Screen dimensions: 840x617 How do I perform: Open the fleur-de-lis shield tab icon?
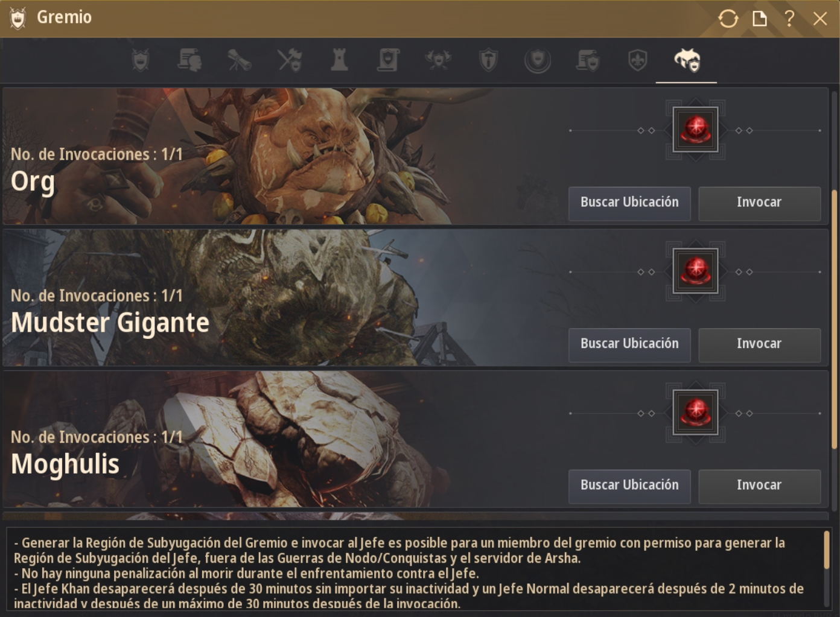coord(638,60)
